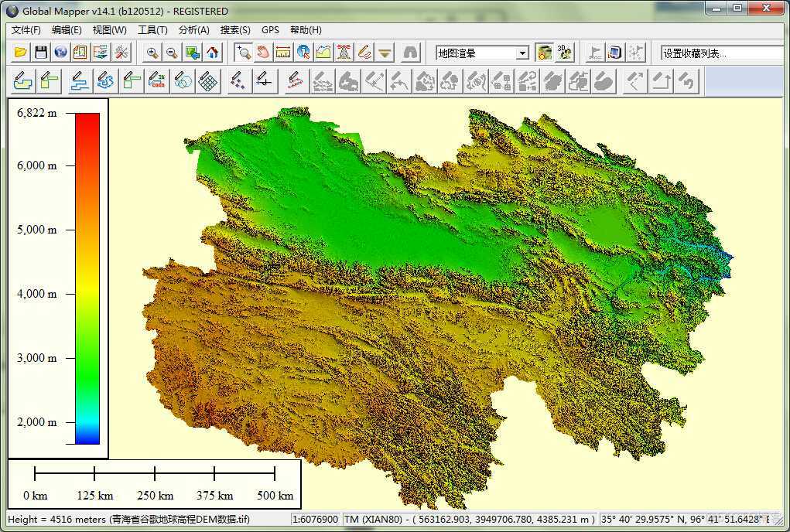
Task: Open the shader dropdown showing 地图渲染
Action: tap(522, 53)
